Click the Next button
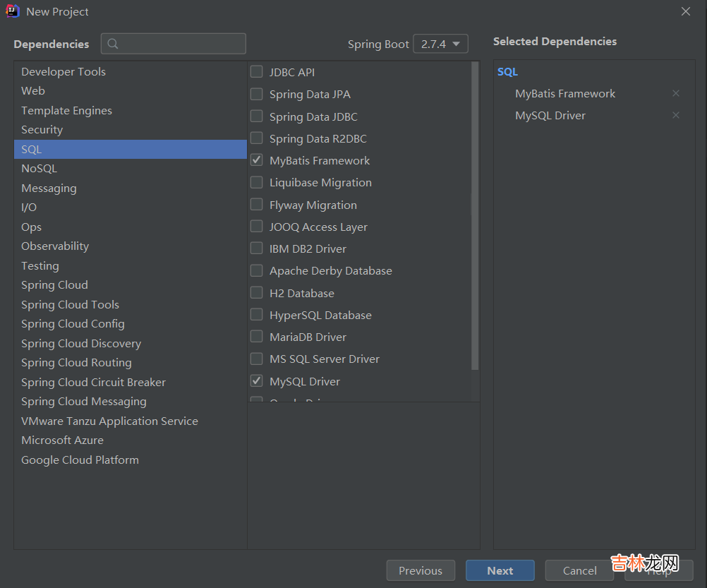The height and width of the screenshot is (588, 707). [x=500, y=570]
